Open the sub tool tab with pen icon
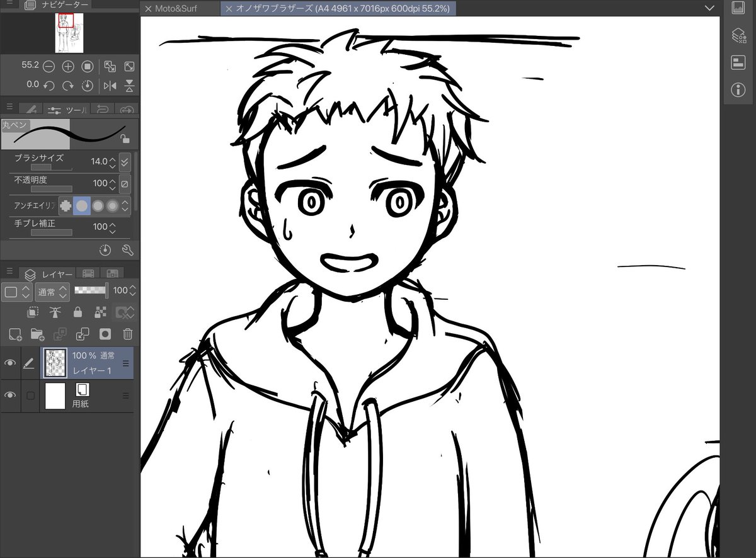The width and height of the screenshot is (756, 558). click(31, 108)
